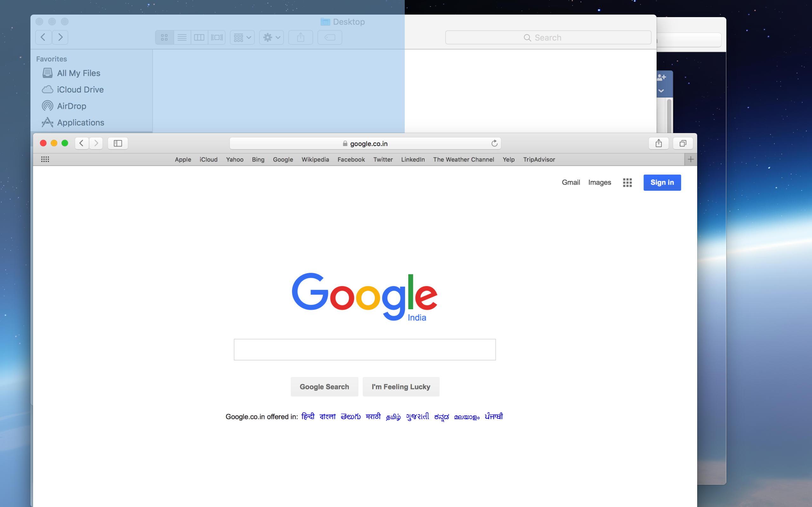This screenshot has height=507, width=812.
Task: Navigate to the Apple bookmarks link
Action: [x=183, y=159]
